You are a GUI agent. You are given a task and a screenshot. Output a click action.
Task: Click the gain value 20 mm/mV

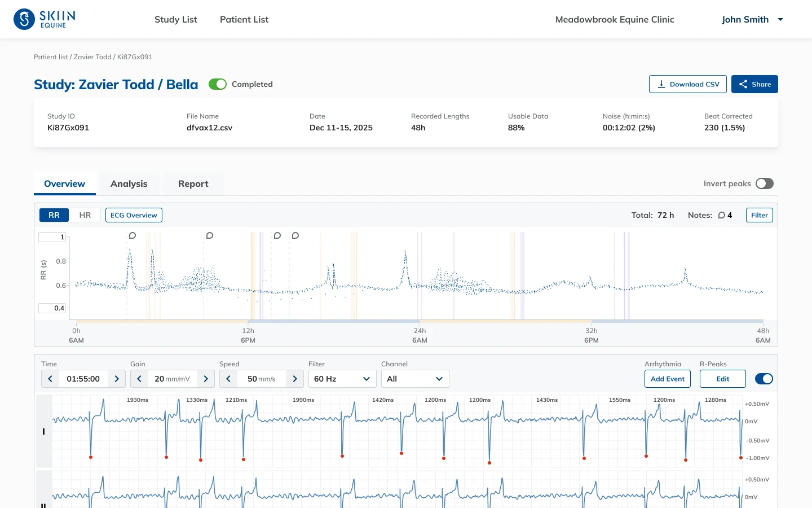pyautogui.click(x=173, y=379)
